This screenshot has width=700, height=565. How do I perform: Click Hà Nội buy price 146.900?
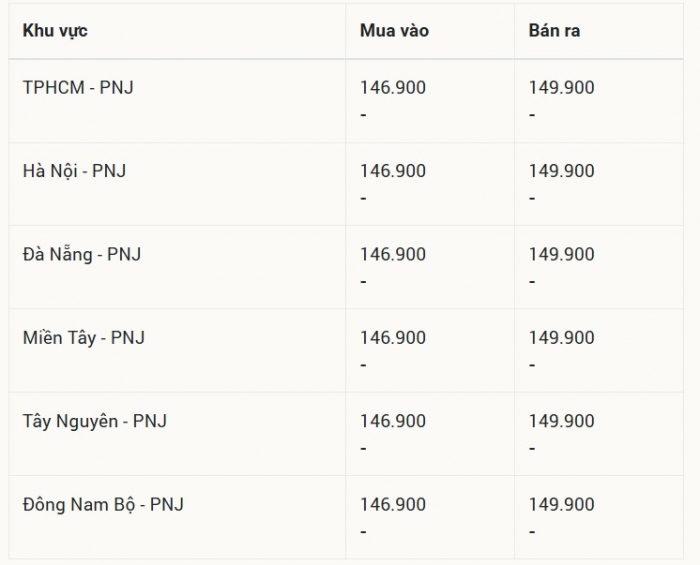[393, 170]
